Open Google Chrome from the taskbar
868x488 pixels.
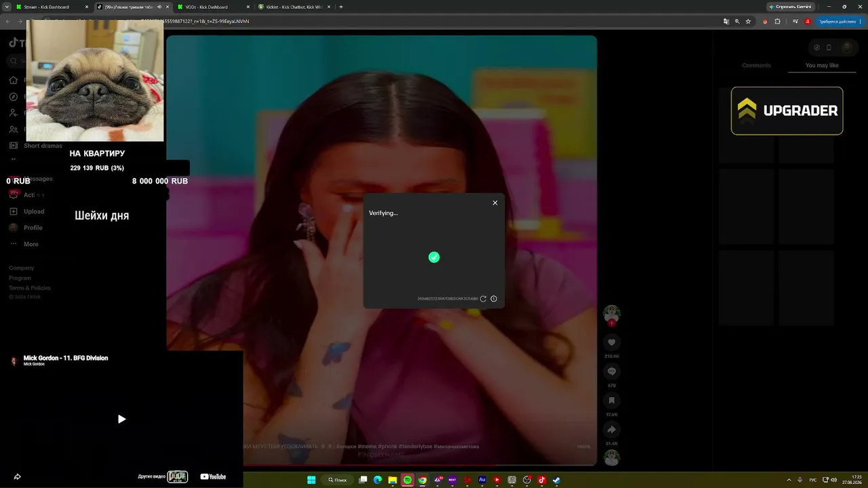[x=422, y=480]
